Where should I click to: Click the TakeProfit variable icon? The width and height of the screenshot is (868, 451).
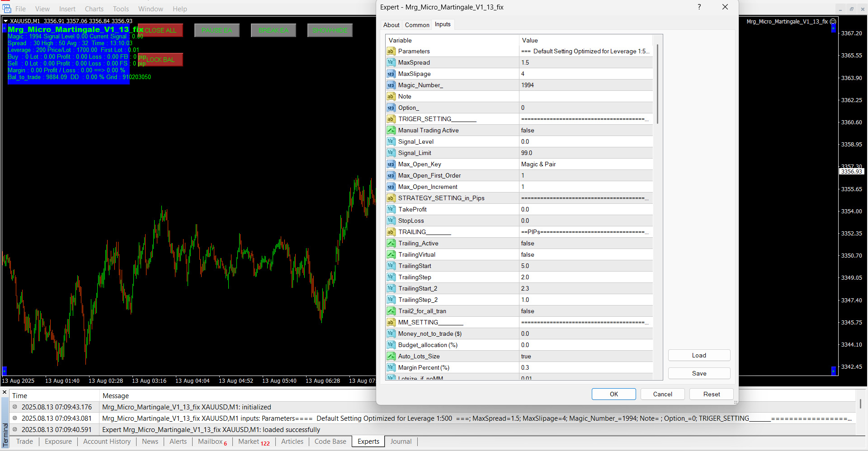tap(391, 209)
